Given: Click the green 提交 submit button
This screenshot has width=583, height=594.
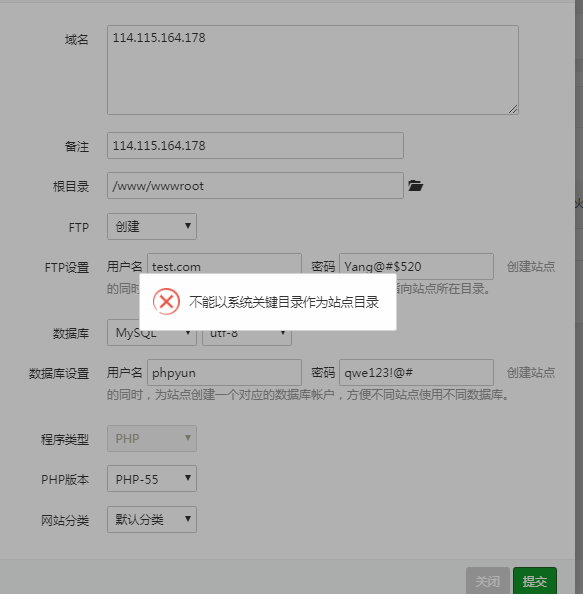Looking at the screenshot, I should pos(535,581).
